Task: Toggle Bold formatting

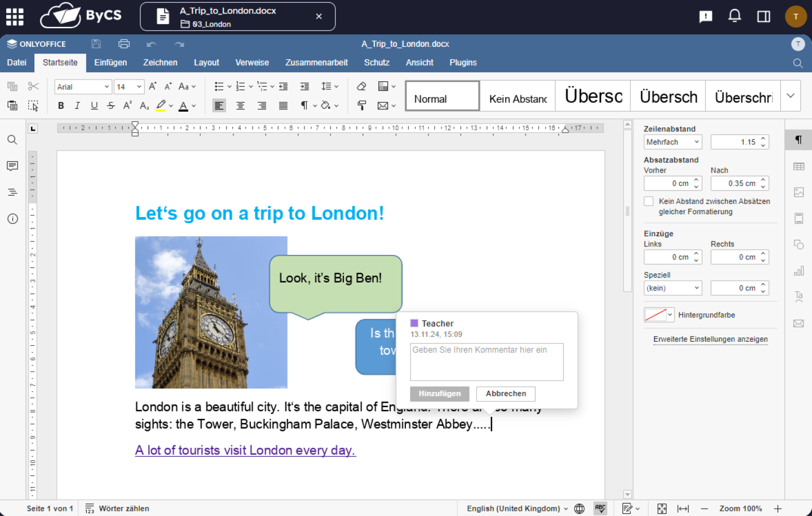Action: pos(61,105)
